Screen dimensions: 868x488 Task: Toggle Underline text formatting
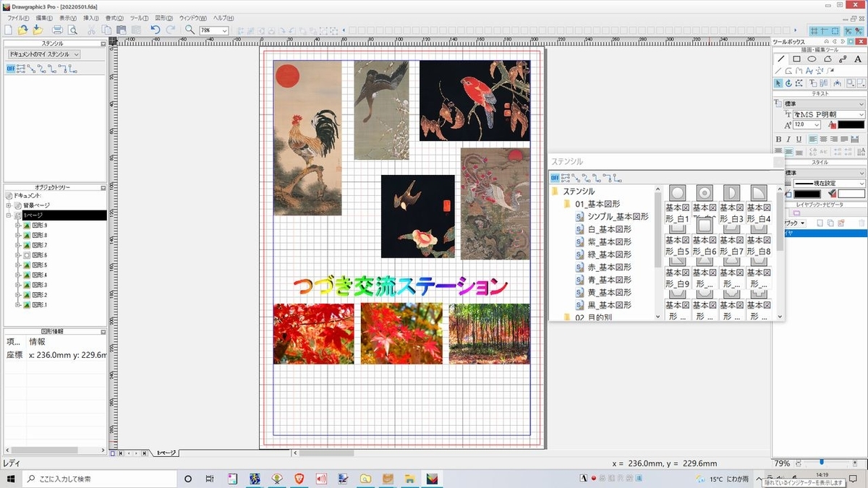click(799, 139)
